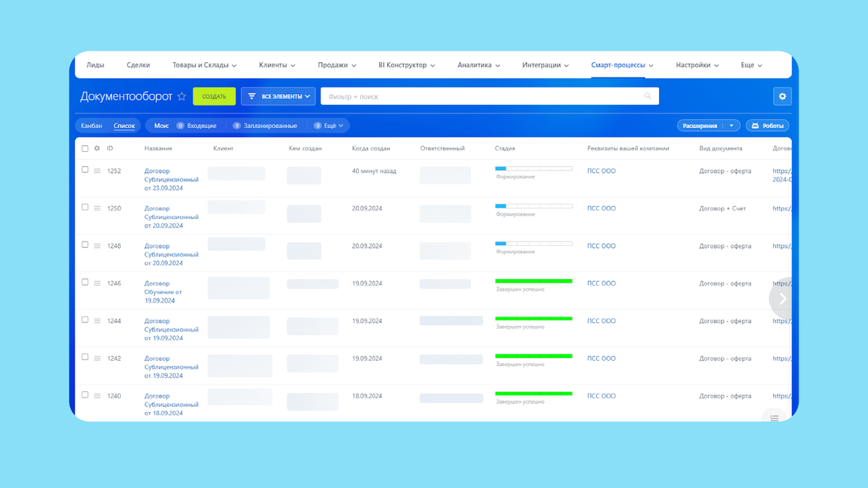Expand the Аналитика menu
The image size is (868, 488).
[x=479, y=65]
